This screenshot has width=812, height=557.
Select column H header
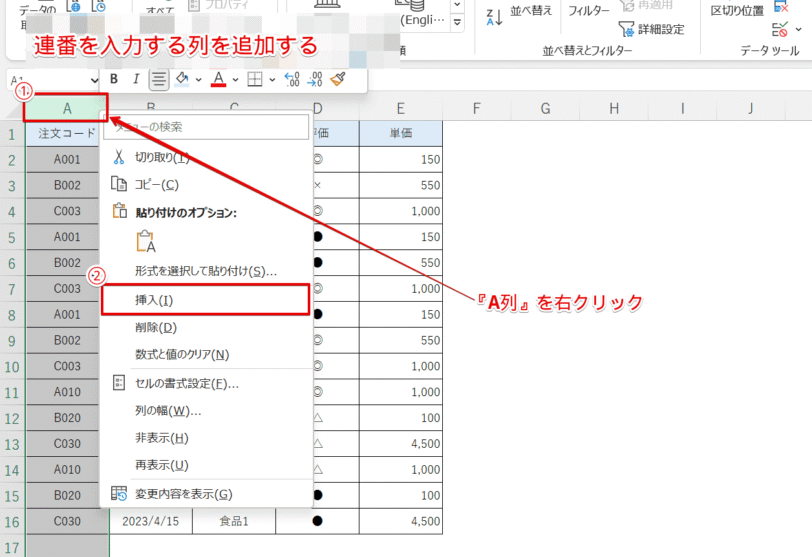click(614, 108)
